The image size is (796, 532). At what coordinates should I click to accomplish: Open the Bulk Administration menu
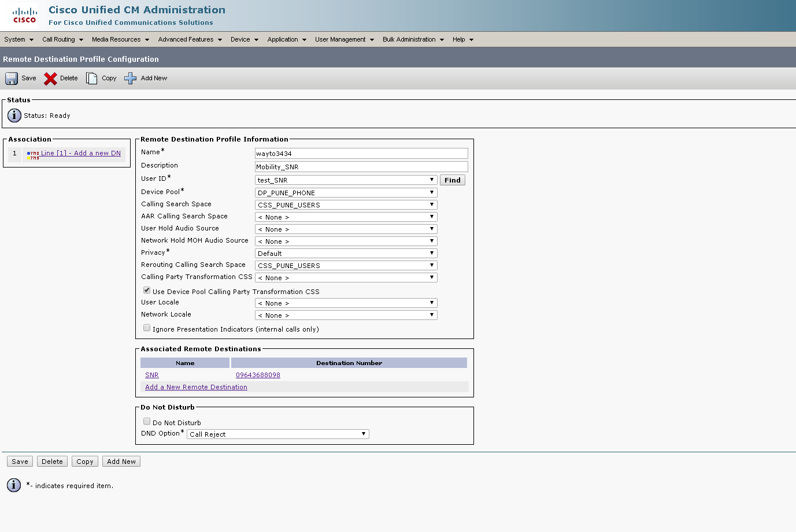click(413, 40)
